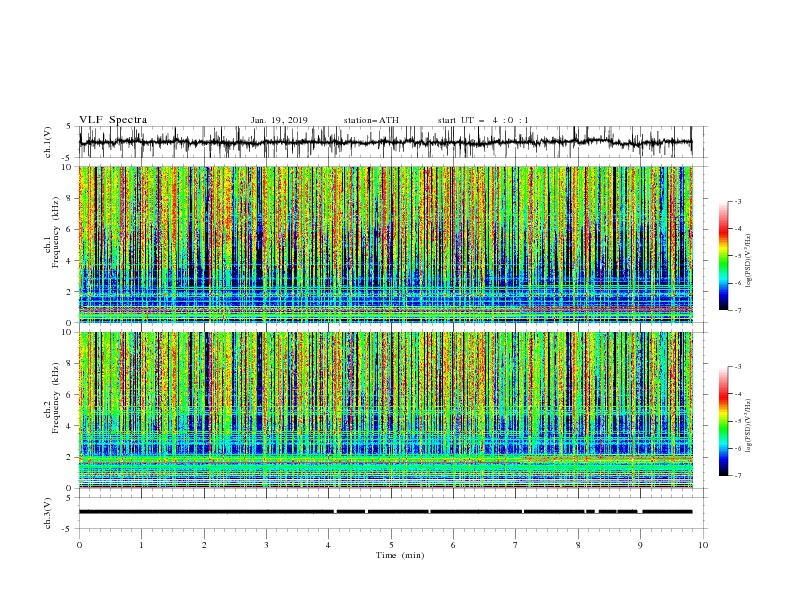Image resolution: width=792 pixels, height=612 pixels.
Task: Click the ch.3 black signal bar
Action: point(385,512)
